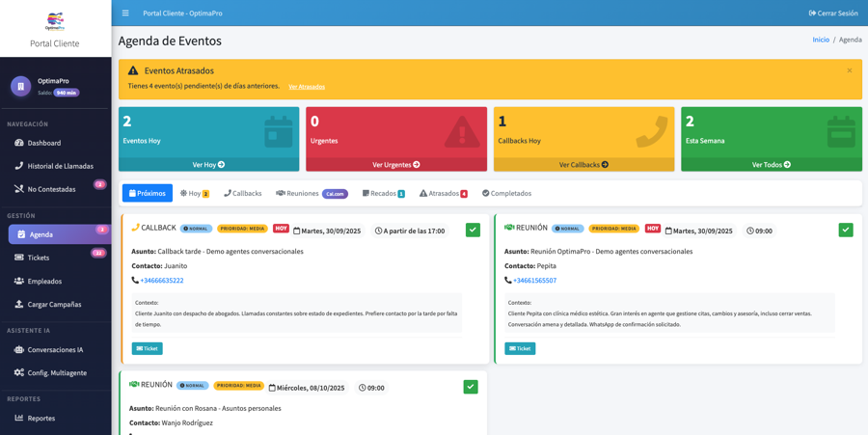Click calendar icon on Eventos Hoy card
Viewport: 868px width, 435px height.
pyautogui.click(x=278, y=132)
